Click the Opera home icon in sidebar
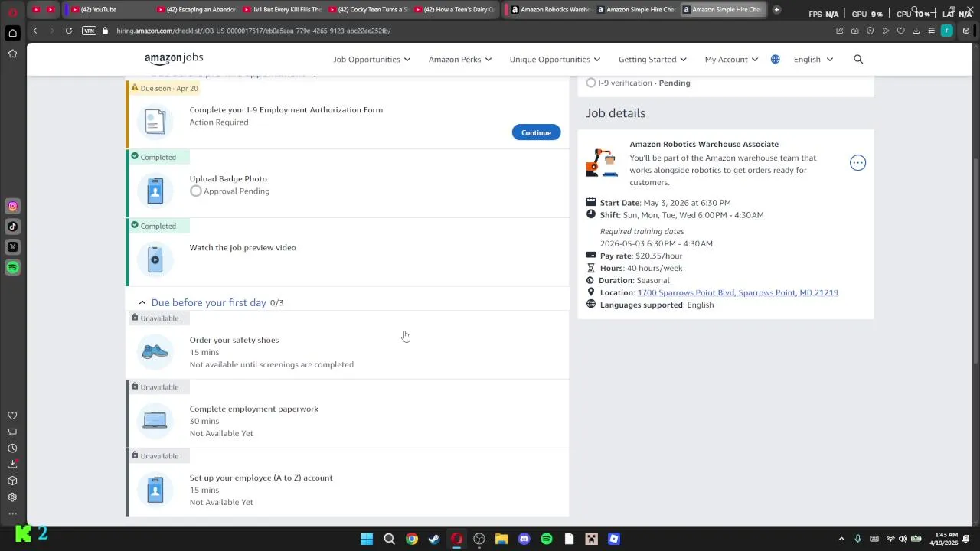The width and height of the screenshot is (980, 551). (12, 33)
